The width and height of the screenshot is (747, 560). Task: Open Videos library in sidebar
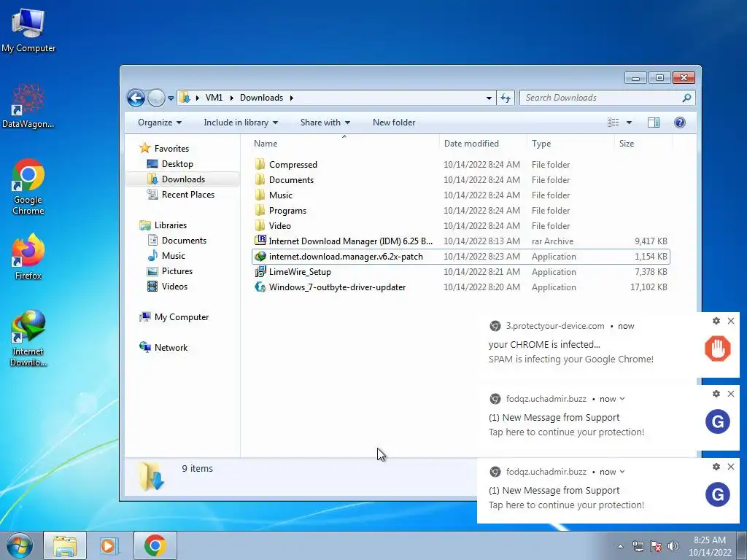click(174, 286)
